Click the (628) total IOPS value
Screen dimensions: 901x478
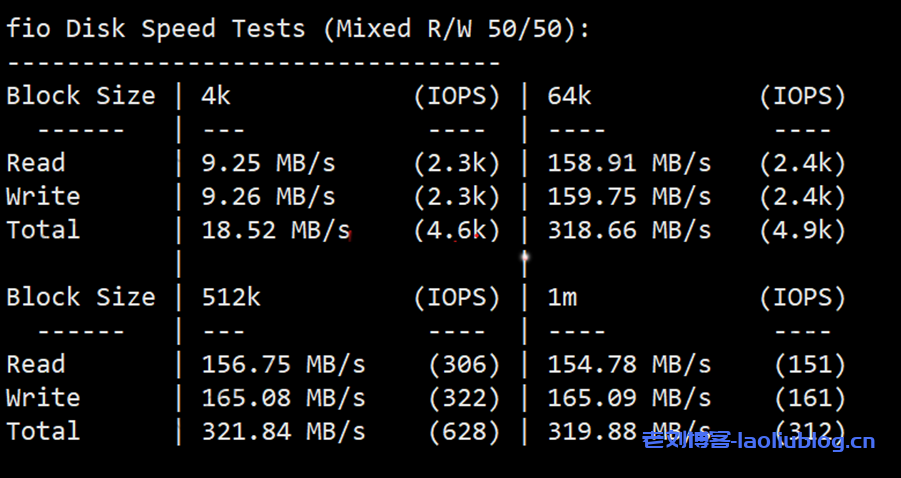464,431
